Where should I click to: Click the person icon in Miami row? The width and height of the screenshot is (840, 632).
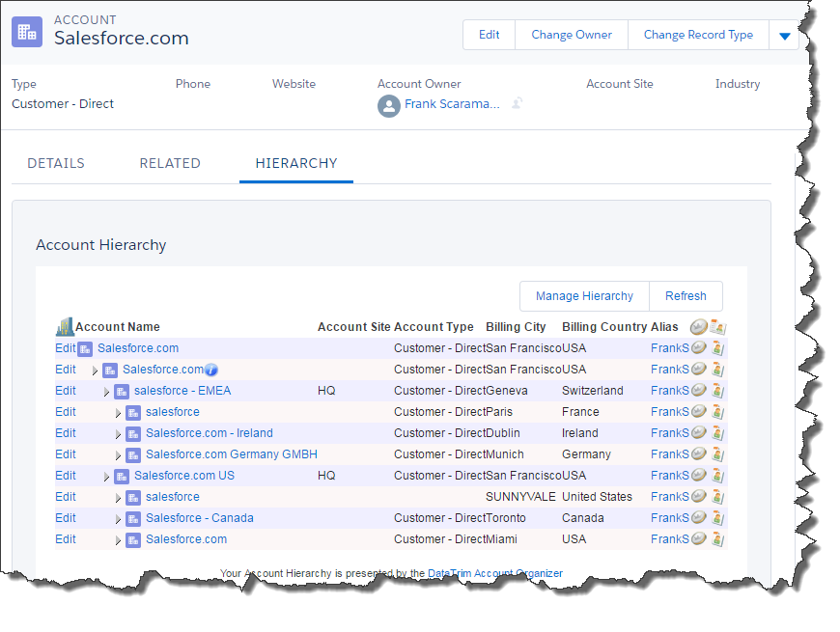[x=717, y=539]
